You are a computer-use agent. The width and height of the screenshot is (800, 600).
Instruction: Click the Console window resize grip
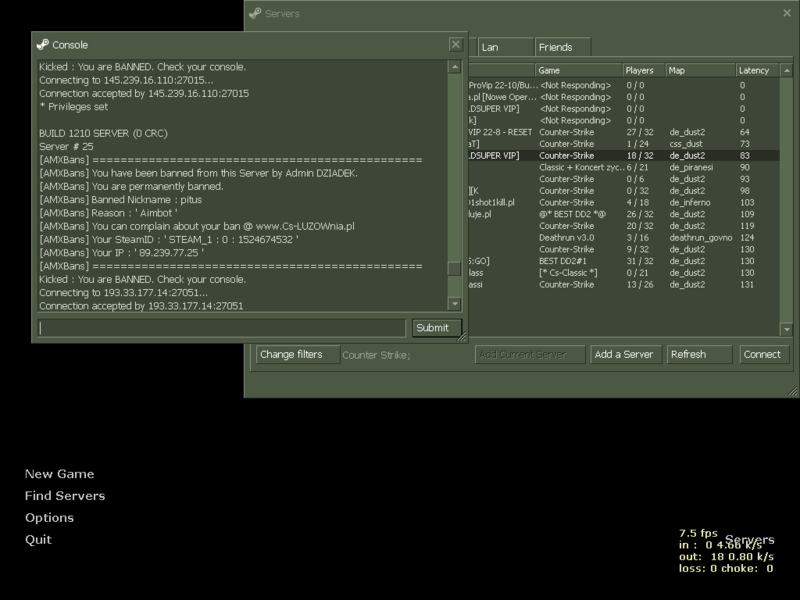point(462,337)
